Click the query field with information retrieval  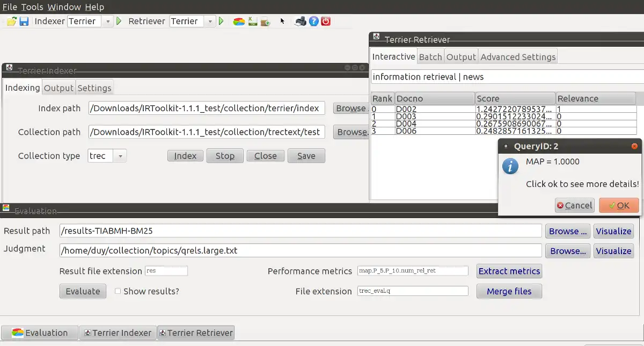tap(507, 77)
